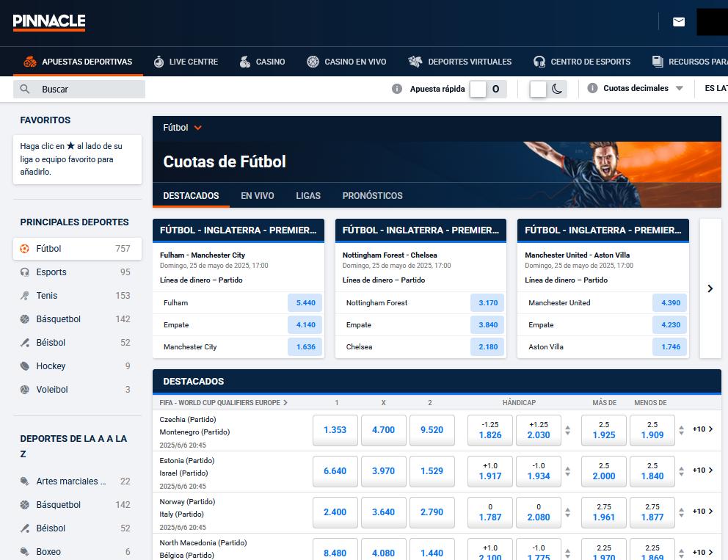
Task: Click the Apuesta rápida info icon
Action: tap(397, 89)
